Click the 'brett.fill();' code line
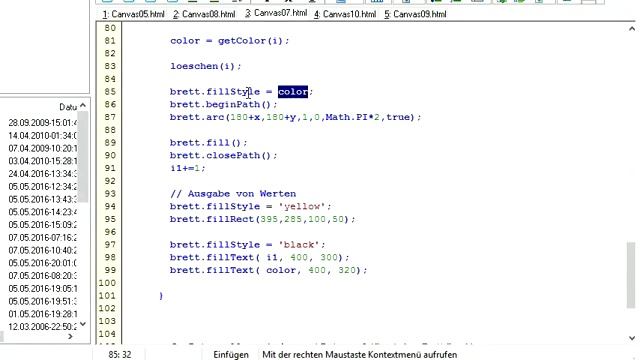 (x=209, y=143)
